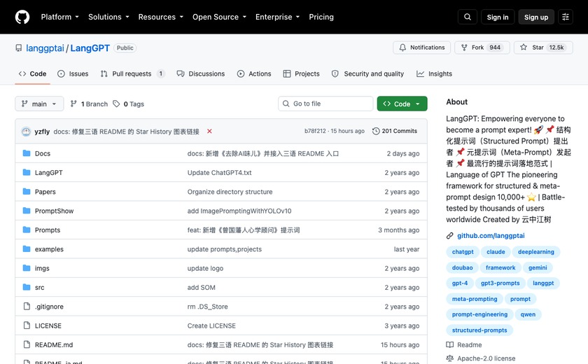Screen dimensions: 588x364
Task: Click the repository icon beside langgptai
Action: pos(19,48)
